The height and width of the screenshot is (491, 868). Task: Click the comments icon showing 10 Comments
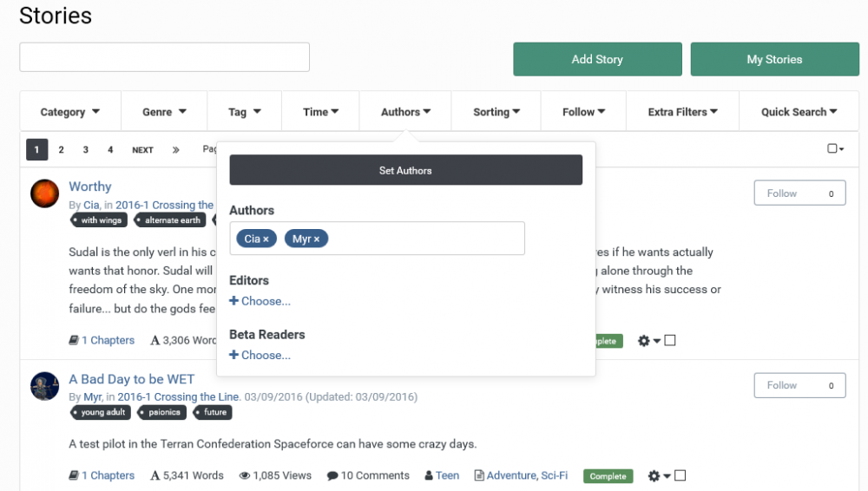pyautogui.click(x=332, y=475)
